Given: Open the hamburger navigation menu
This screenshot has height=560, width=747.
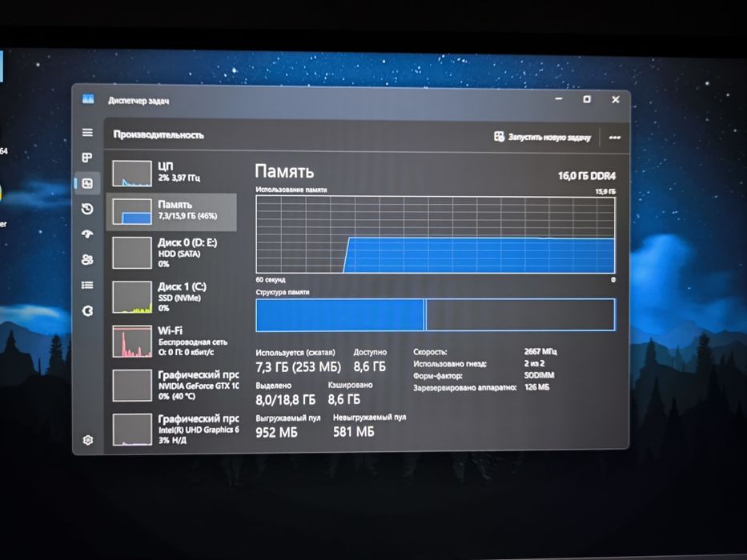Looking at the screenshot, I should (x=87, y=132).
